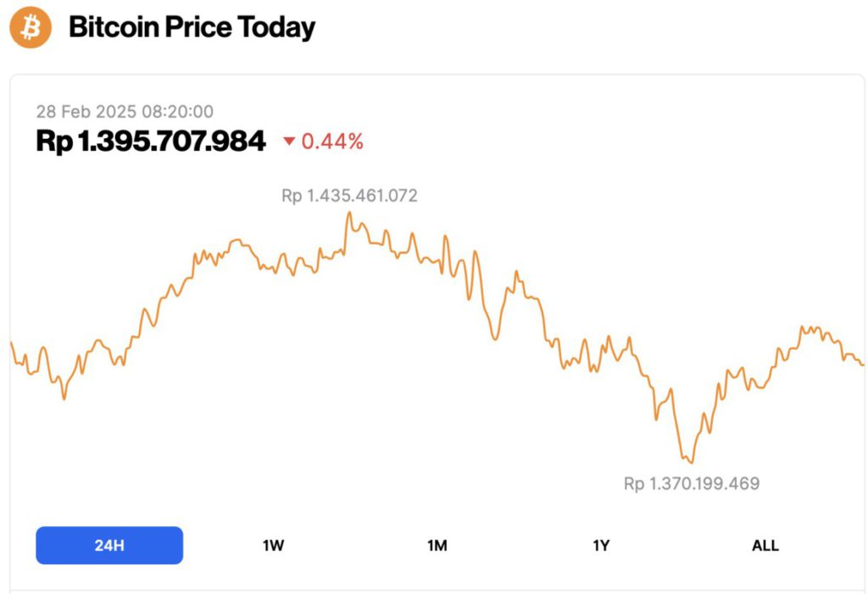Image resolution: width=868 pixels, height=594 pixels.
Task: Click the peak price label Rp 1.435.461.072
Action: tap(349, 195)
